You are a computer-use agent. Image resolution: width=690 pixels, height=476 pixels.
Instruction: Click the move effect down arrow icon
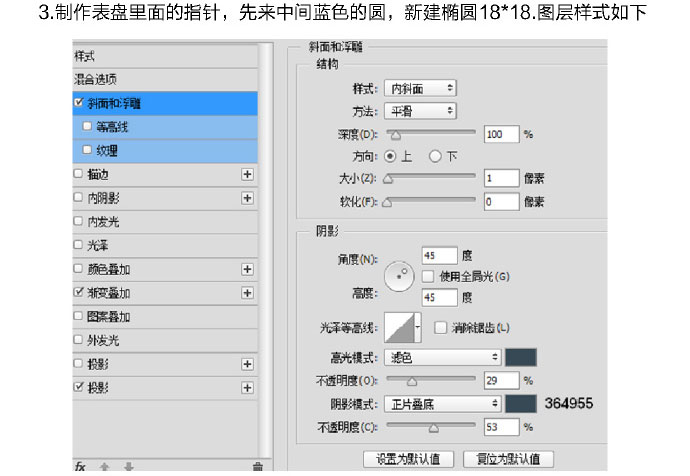[x=128, y=467]
